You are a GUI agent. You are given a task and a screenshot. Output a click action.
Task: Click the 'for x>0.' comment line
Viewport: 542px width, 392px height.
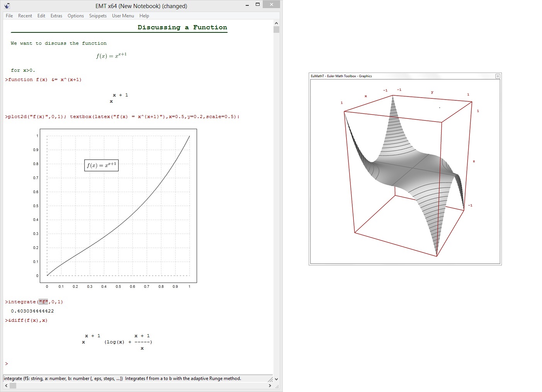point(23,70)
